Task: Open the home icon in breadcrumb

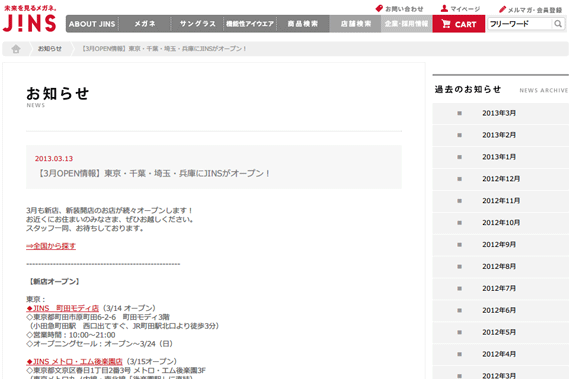Action: pyautogui.click(x=16, y=49)
